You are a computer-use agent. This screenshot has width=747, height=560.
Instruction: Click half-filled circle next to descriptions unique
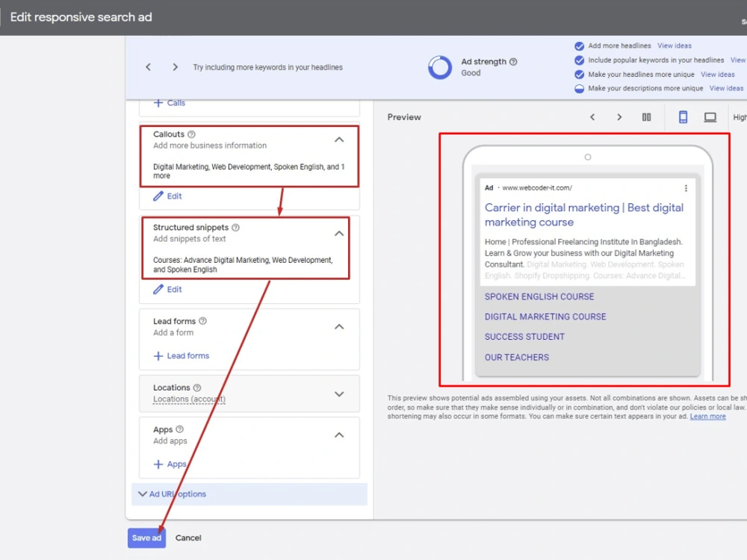580,89
